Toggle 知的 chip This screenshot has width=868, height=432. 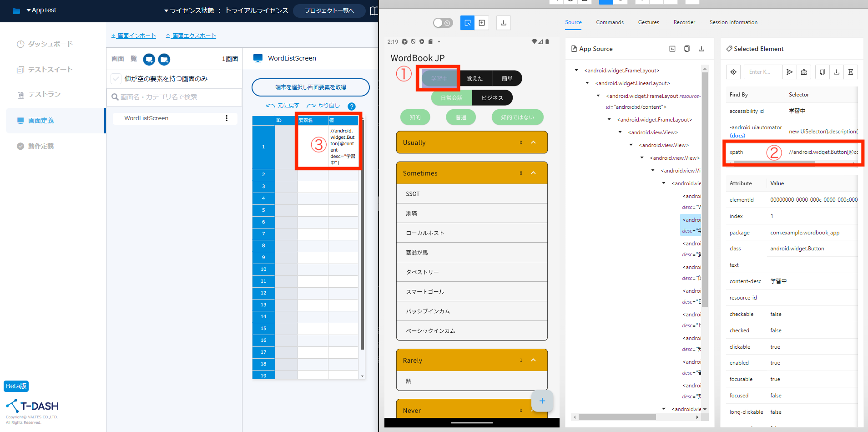(x=415, y=117)
